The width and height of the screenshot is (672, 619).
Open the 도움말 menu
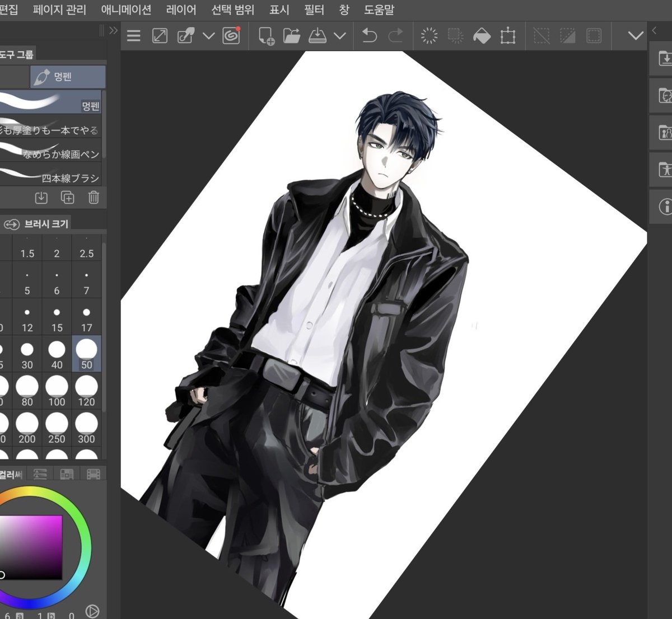coord(379,10)
